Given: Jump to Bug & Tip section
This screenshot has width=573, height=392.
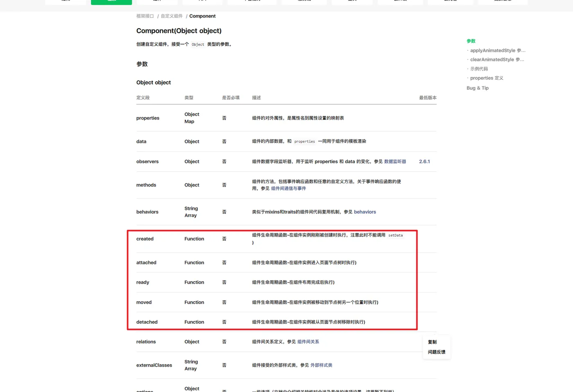Looking at the screenshot, I should pyautogui.click(x=478, y=88).
